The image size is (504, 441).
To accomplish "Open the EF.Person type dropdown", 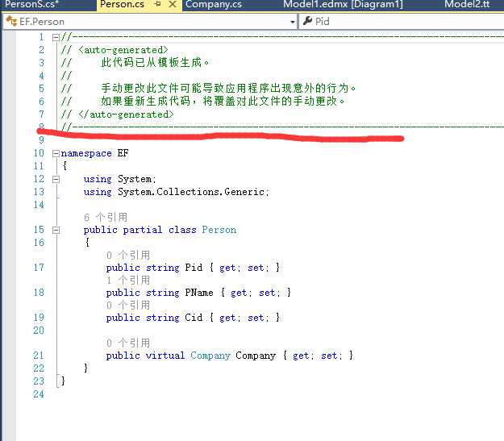I will 150,22.
